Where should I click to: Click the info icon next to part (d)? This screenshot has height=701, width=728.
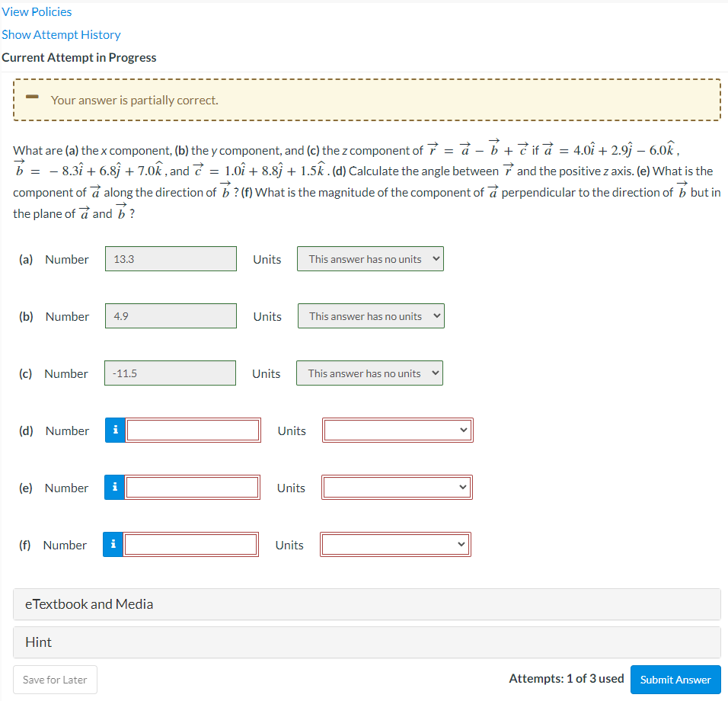point(114,430)
